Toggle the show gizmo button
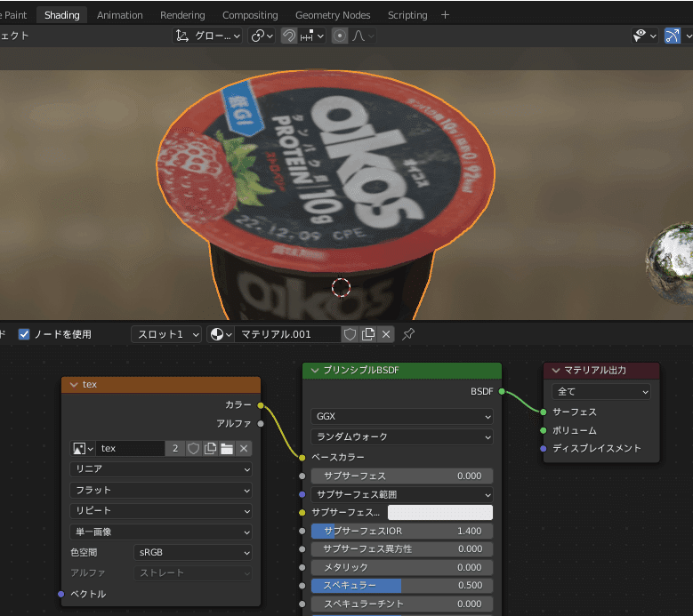 coord(673,36)
